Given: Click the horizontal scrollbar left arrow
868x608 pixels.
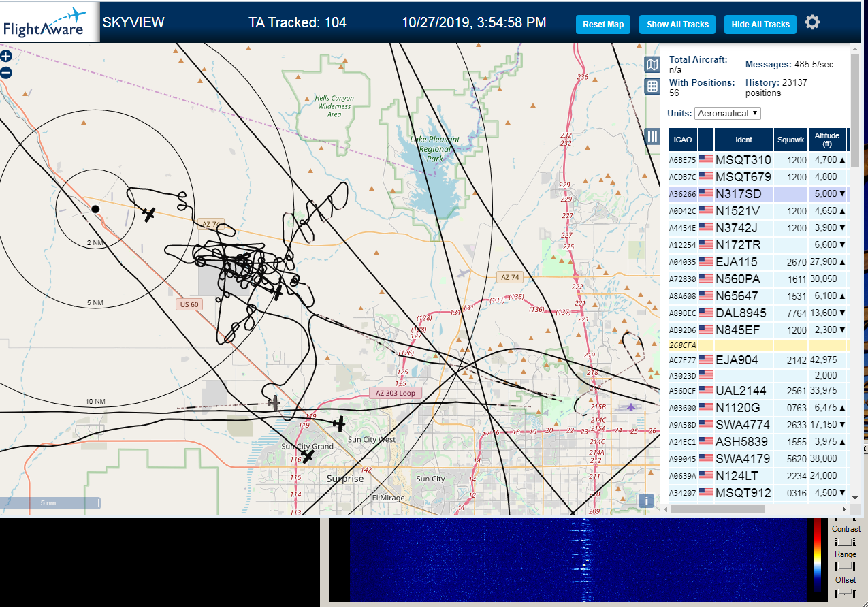Looking at the screenshot, I should 666,509.
